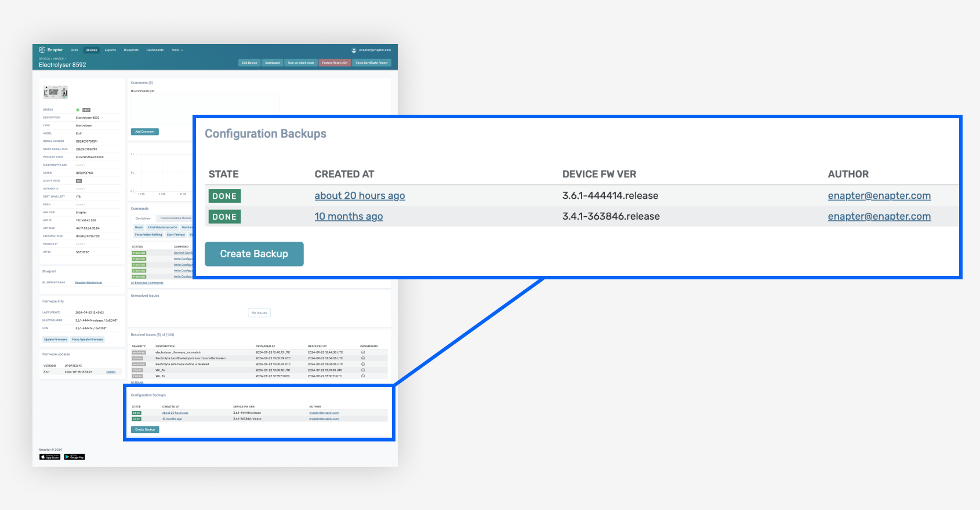This screenshot has width=980, height=510.
Task: Open Details link for firmware version 3.6.1
Action: [111, 372]
